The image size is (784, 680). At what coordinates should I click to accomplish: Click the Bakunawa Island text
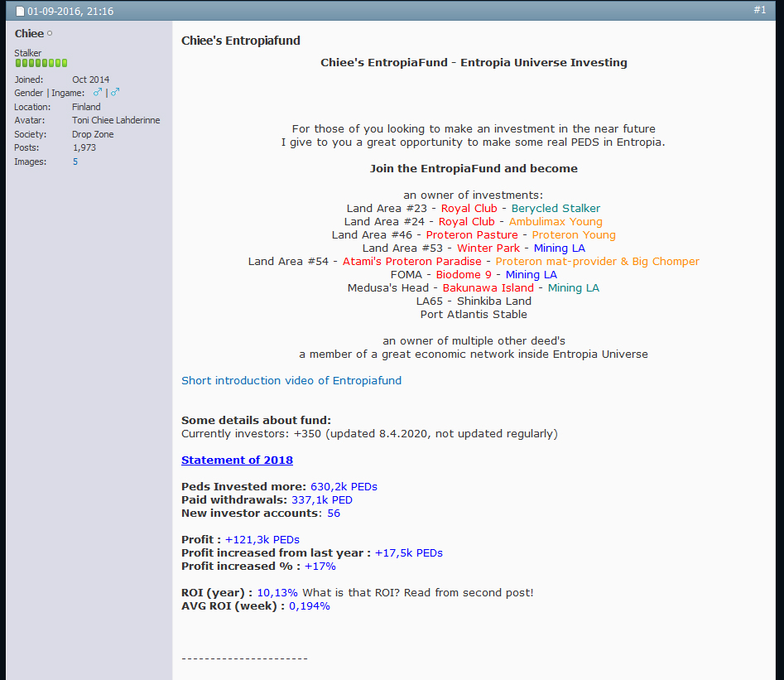click(488, 287)
